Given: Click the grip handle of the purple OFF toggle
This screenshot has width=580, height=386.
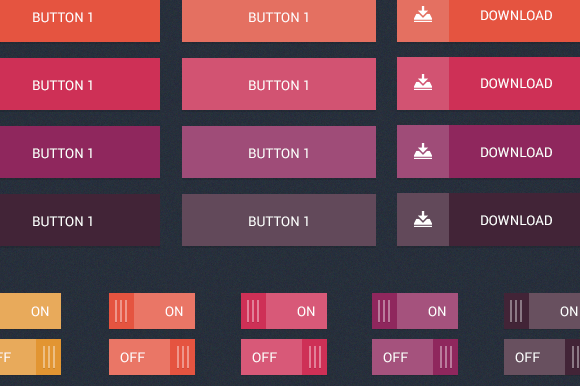Looking at the screenshot, I should [x=445, y=357].
